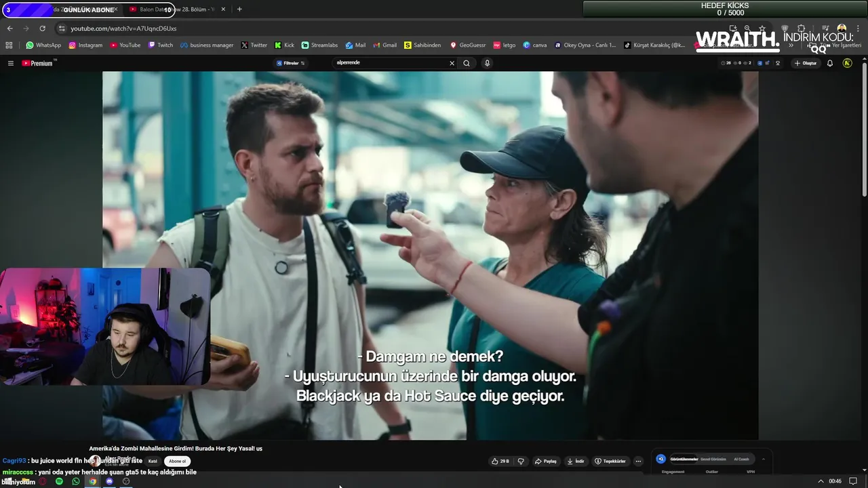868x488 pixels.
Task: Select AI Coach tab
Action: [741, 459]
